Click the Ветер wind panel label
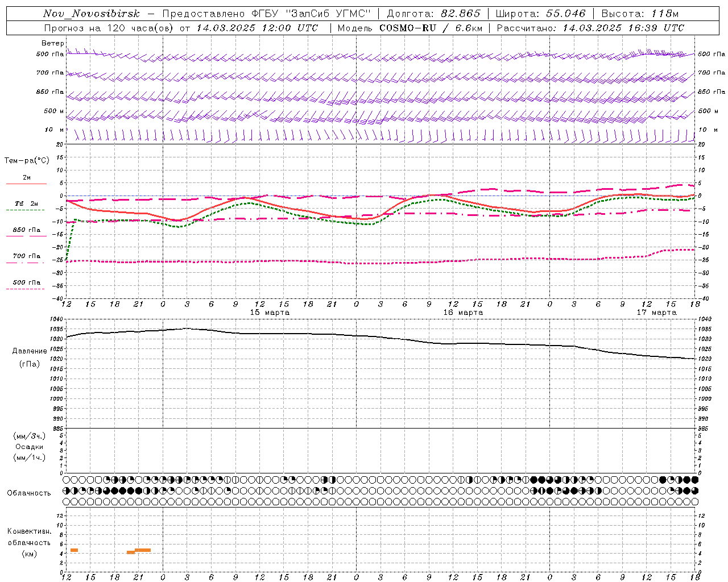Image resolution: width=728 pixels, height=582 pixels. pos(52,43)
